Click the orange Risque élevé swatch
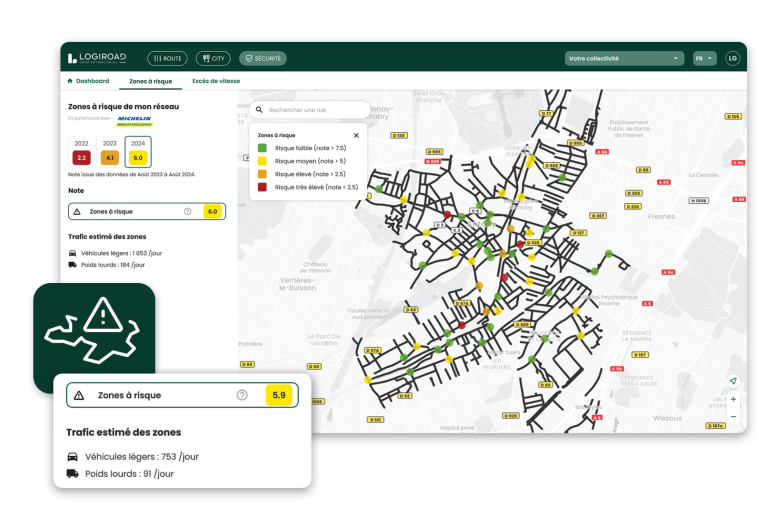This screenshot has width=768, height=527. 262,174
